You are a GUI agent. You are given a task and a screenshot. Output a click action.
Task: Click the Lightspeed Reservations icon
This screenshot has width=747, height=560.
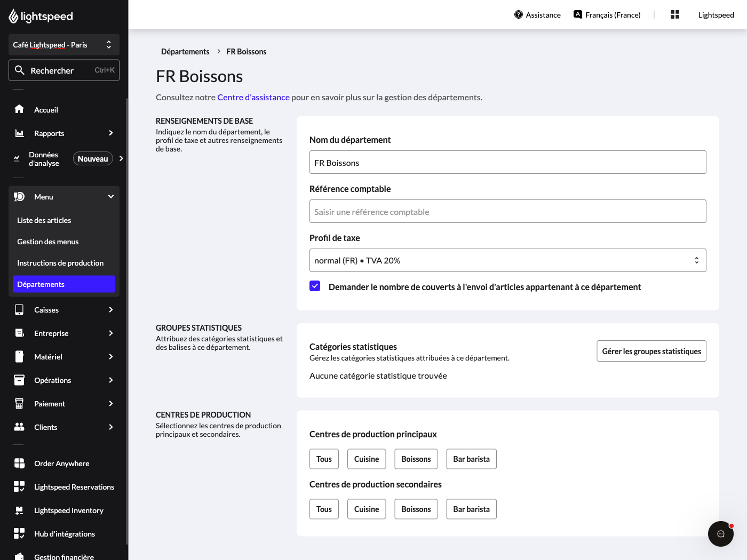[19, 486]
